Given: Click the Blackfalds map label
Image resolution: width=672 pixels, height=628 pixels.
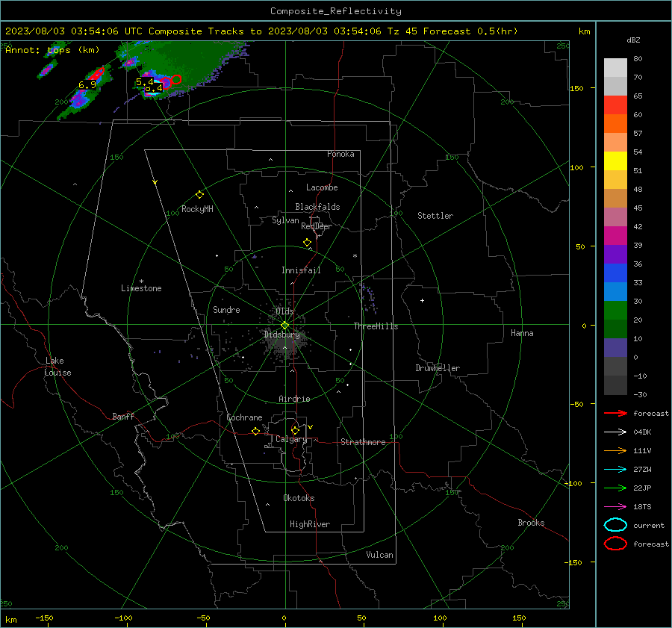Looking at the screenshot, I should pos(317,207).
